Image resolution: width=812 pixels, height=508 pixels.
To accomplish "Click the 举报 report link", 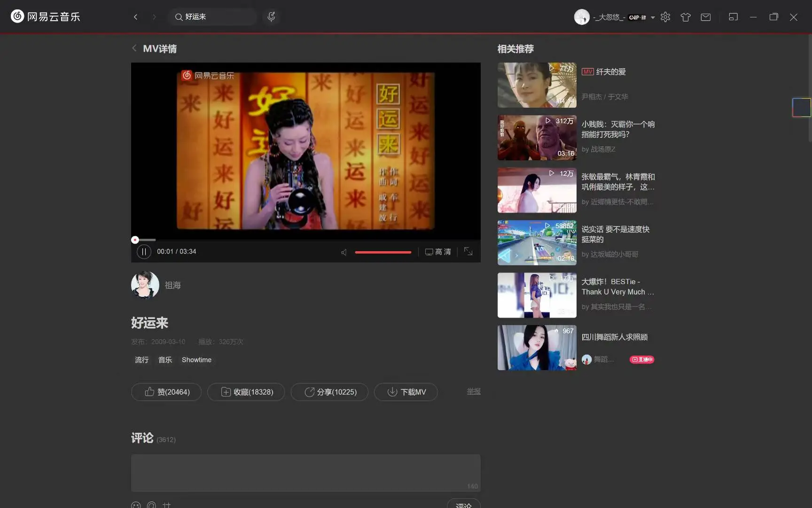I will click(474, 391).
